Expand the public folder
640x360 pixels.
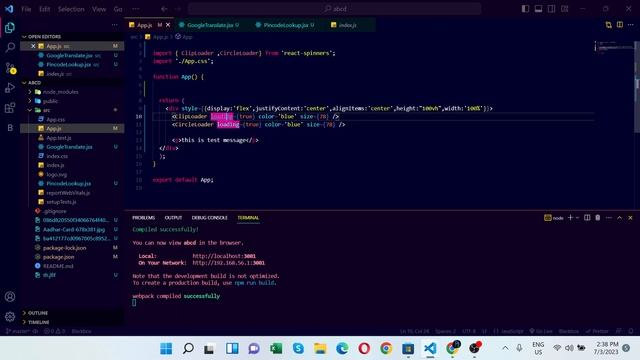pos(51,101)
